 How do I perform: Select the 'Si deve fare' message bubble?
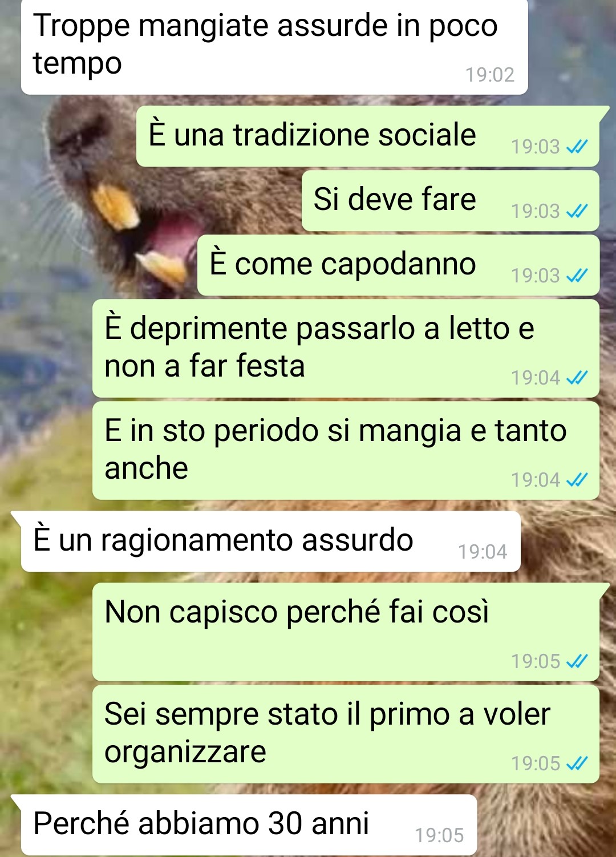coord(451,201)
